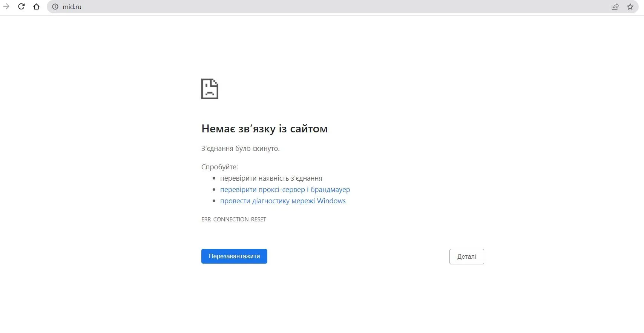Open 'провести діагностику мережі Windows' link

pos(283,201)
